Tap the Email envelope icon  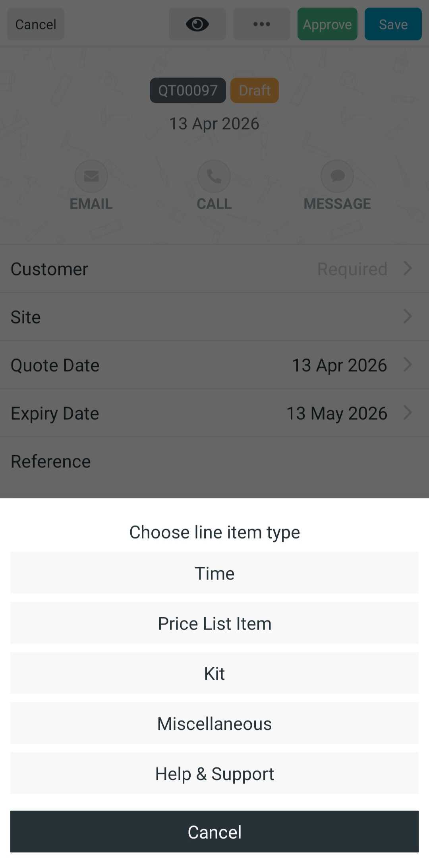coord(91,176)
